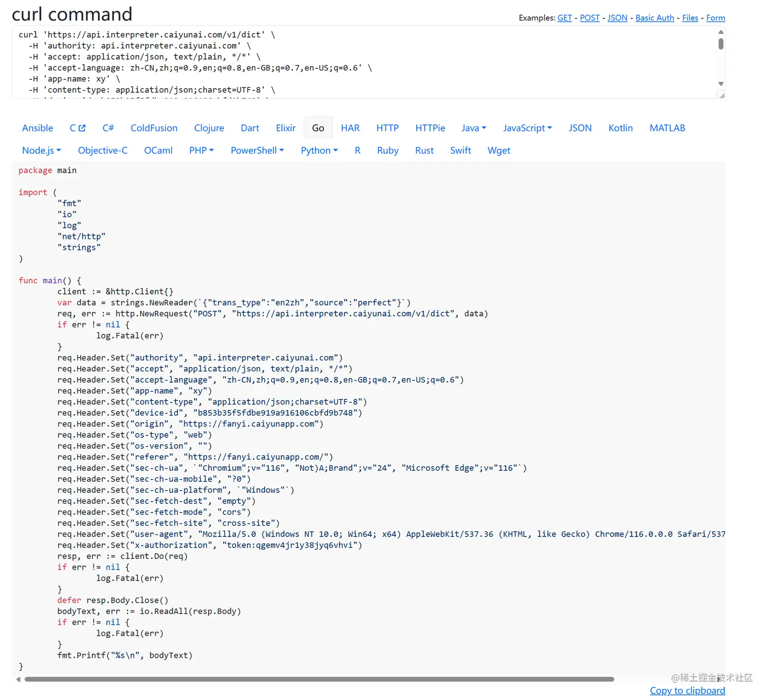
Task: Click inside the curl command text area
Action: [364, 62]
